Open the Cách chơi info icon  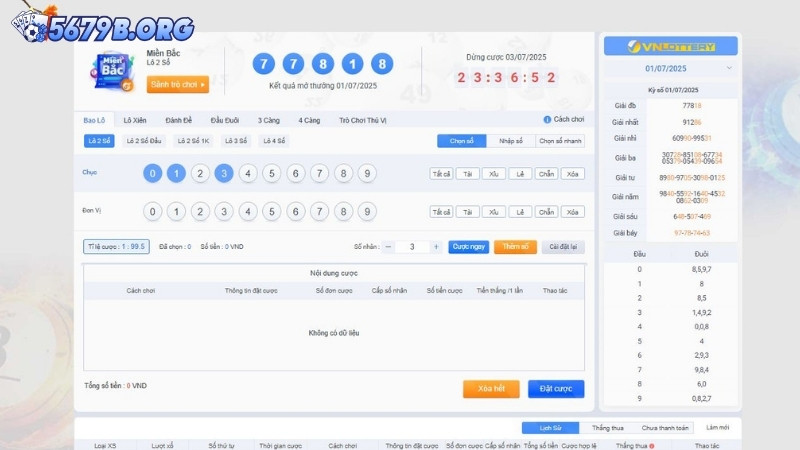547,119
